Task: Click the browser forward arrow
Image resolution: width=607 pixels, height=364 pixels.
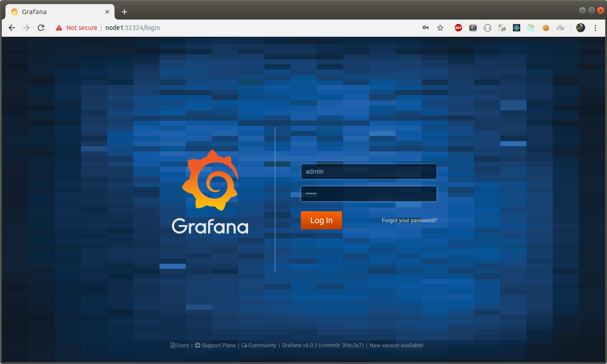Action: (26, 28)
